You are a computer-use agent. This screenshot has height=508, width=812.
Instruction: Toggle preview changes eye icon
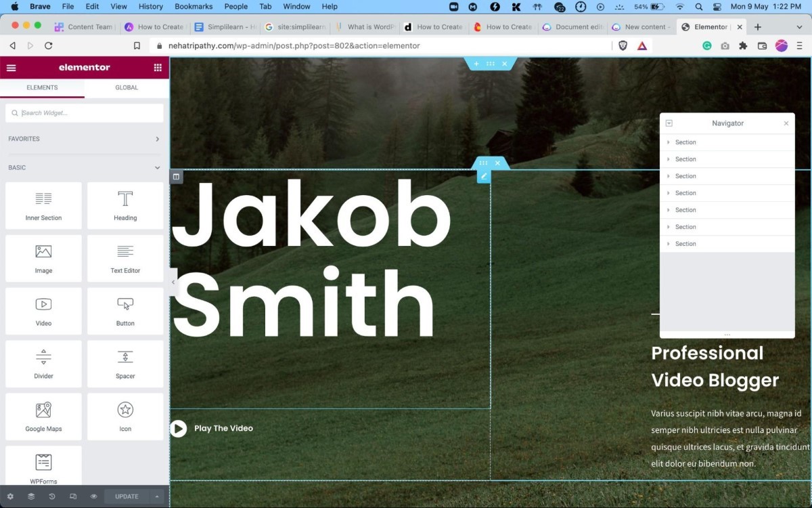94,496
